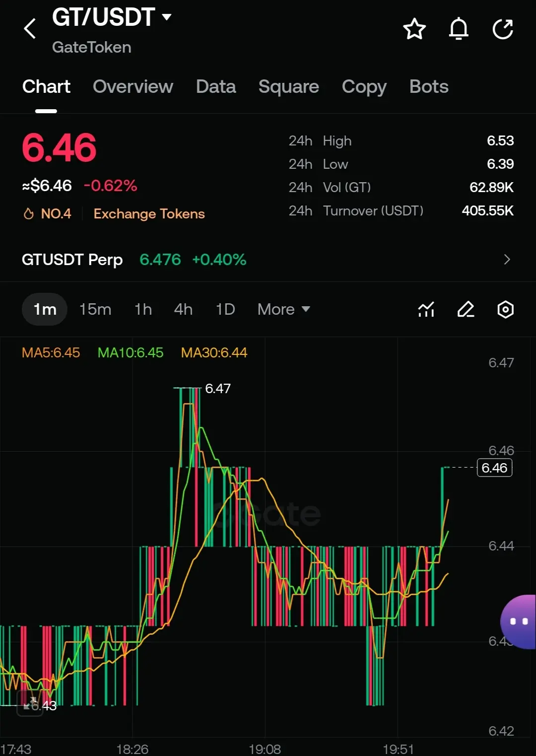Tap the current price tag 6.46 on axis
Image resolution: width=536 pixels, height=756 pixels.
494,468
